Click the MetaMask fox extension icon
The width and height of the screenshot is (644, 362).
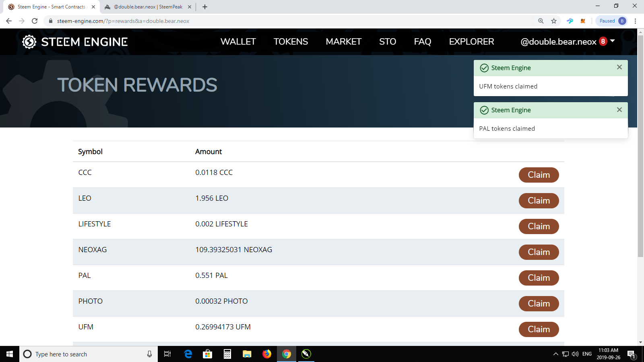pos(583,21)
